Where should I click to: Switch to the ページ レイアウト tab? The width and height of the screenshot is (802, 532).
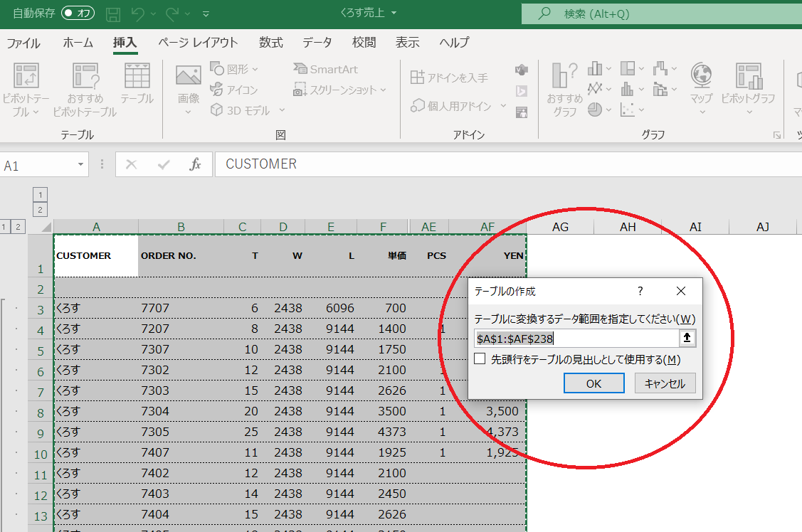[x=198, y=43]
